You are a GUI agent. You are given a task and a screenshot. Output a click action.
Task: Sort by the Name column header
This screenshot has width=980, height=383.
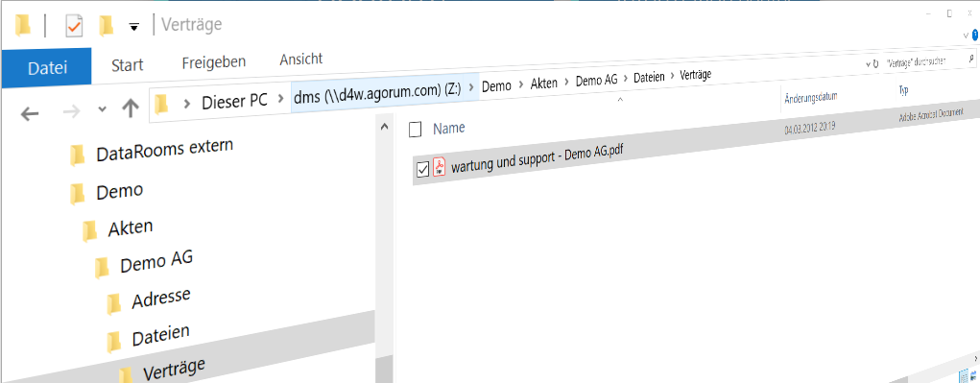[x=449, y=128]
